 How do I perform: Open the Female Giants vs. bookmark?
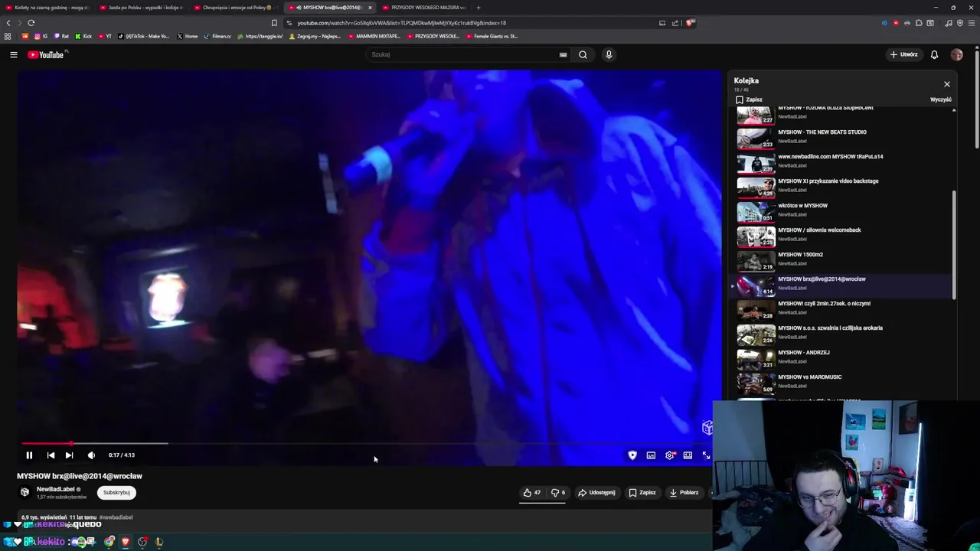(x=492, y=36)
